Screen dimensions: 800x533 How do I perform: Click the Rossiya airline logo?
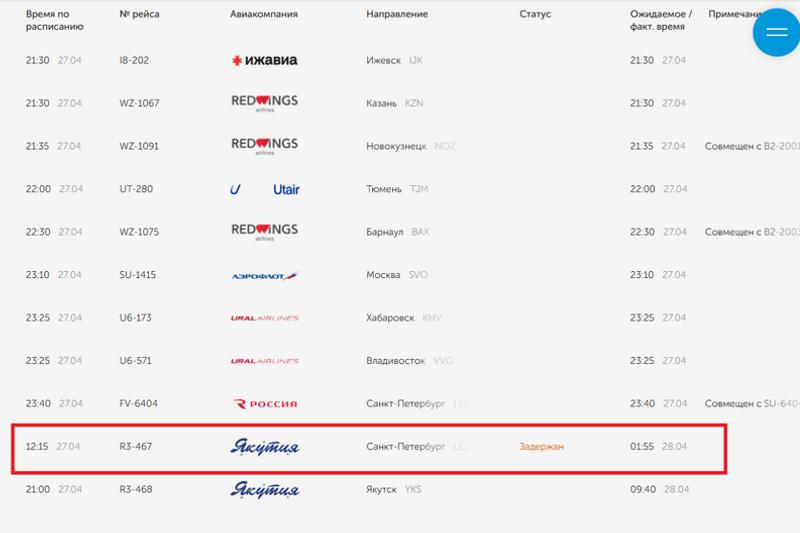[265, 404]
